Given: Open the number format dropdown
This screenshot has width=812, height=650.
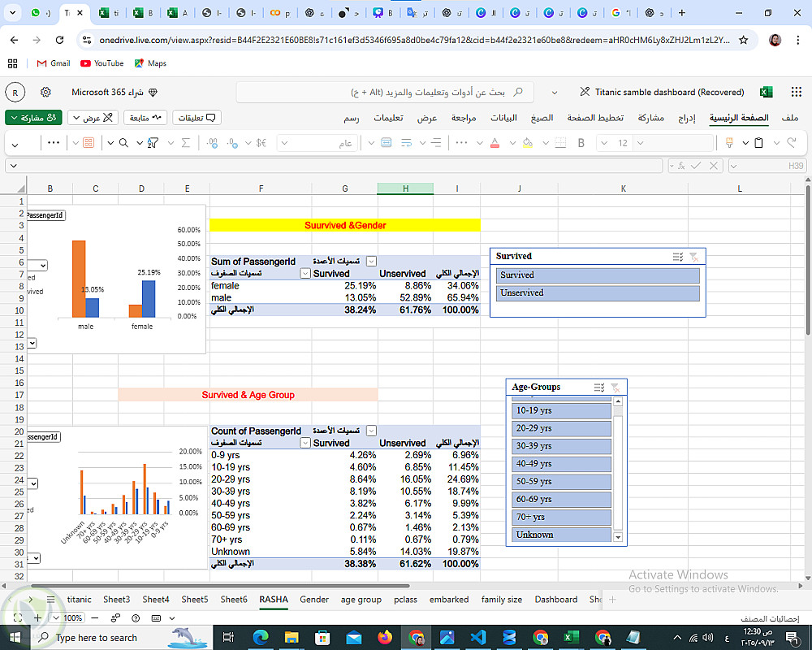Looking at the screenshot, I should click(x=284, y=143).
